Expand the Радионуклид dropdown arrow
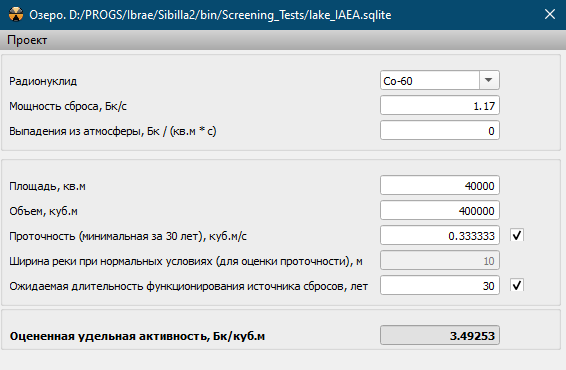Image resolution: width=566 pixels, height=370 pixels. click(489, 80)
